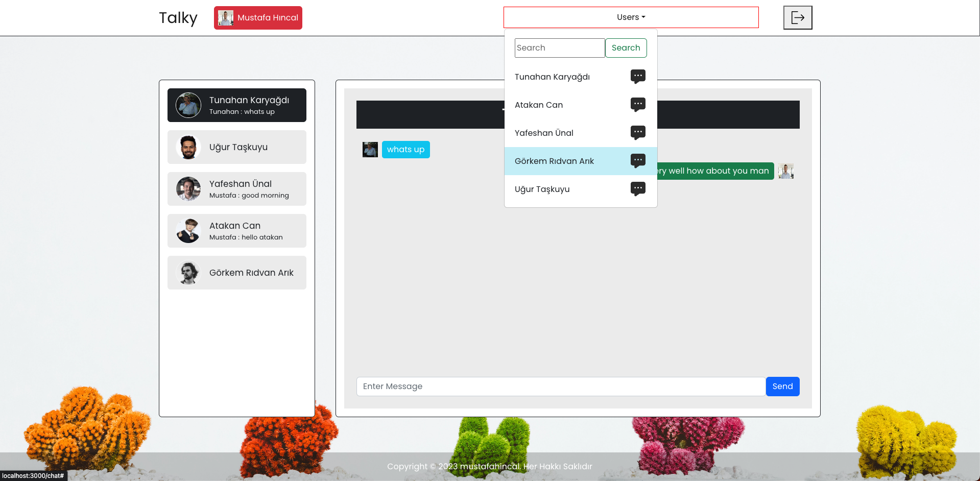The image size is (980, 481).
Task: Toggle the Users dropdown
Action: (631, 17)
